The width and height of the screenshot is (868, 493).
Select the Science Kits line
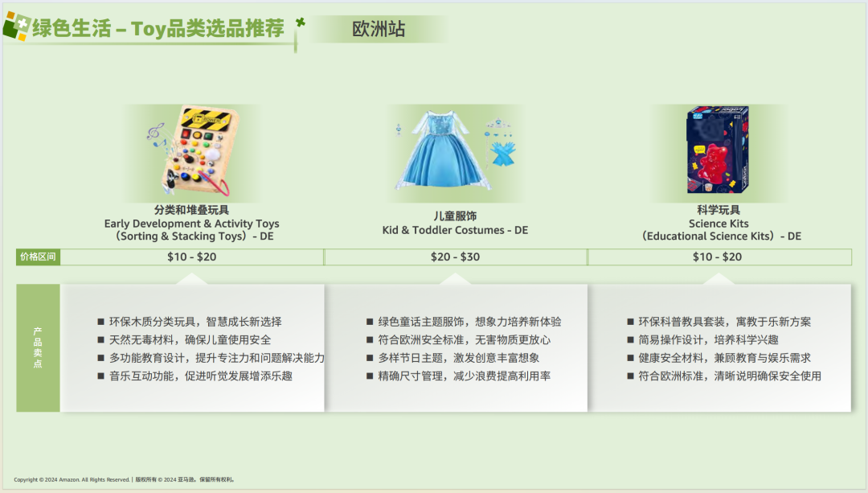(719, 224)
